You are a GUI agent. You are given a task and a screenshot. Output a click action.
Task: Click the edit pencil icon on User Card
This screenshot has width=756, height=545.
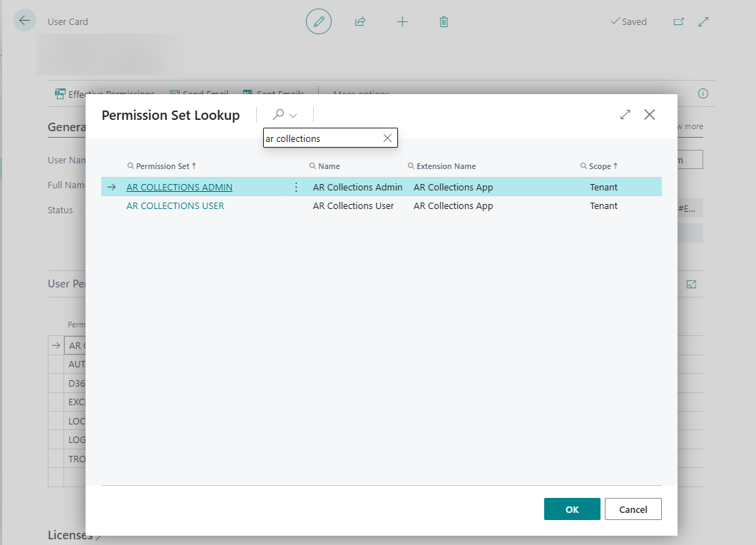click(x=318, y=21)
